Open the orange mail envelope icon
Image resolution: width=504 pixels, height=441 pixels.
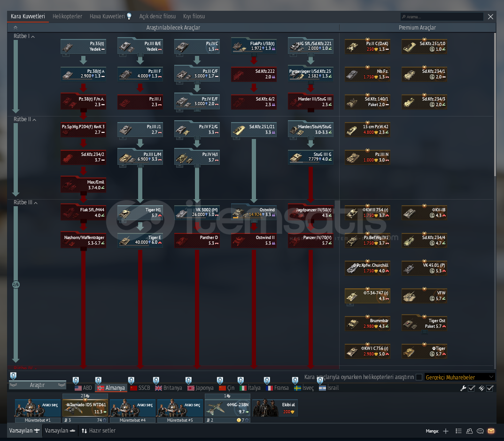(491, 431)
